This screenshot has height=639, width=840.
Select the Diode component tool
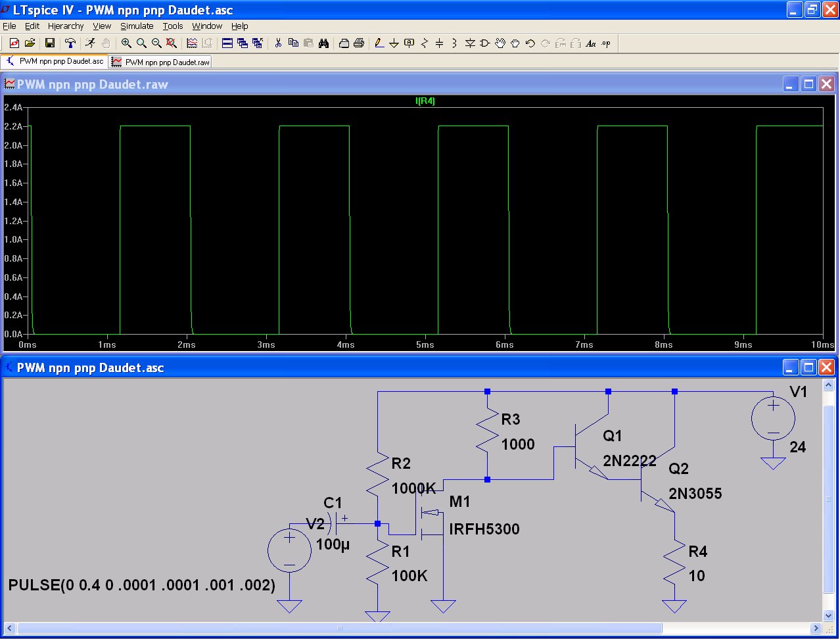[x=470, y=43]
